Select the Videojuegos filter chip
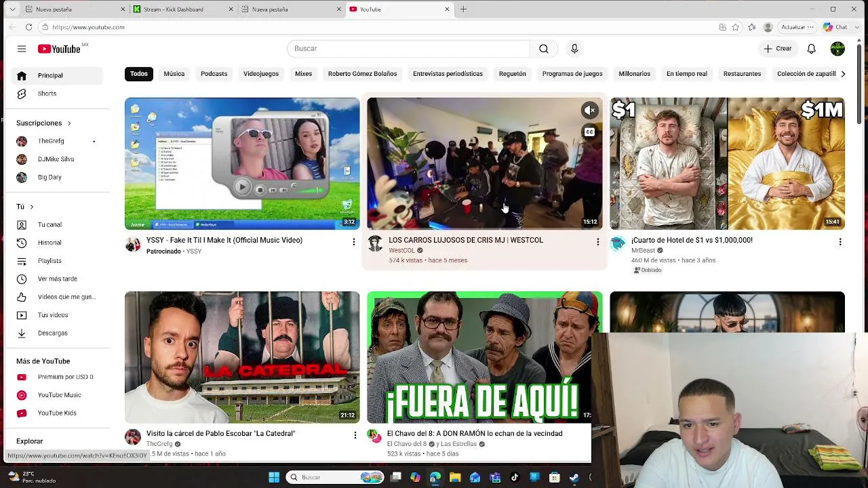This screenshot has width=868, height=488. coord(261,74)
